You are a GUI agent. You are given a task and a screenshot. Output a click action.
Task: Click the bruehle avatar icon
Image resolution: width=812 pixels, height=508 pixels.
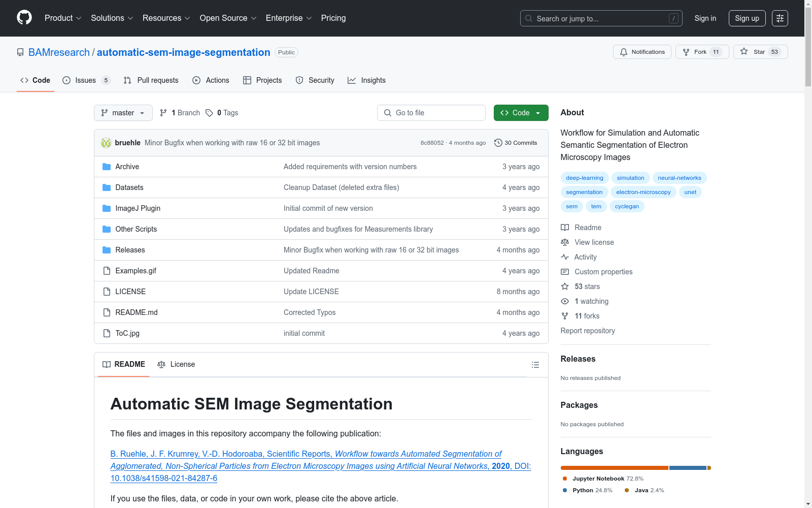pos(106,143)
